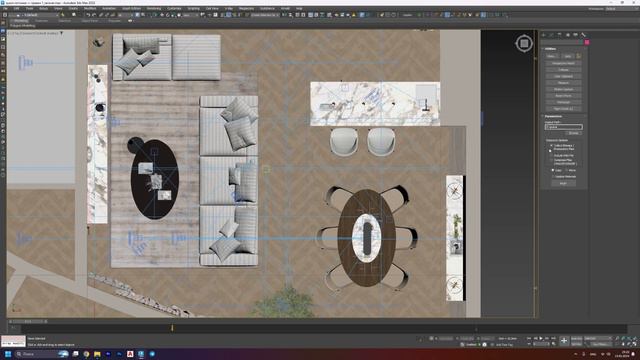
Task: Click the Redo arrow in main toolbar
Action: point(94,15)
